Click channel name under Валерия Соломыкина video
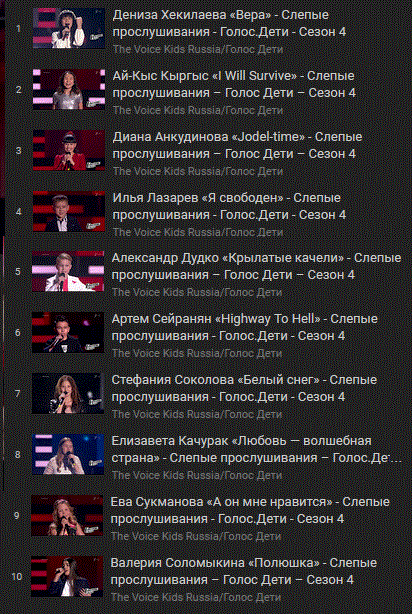Image resolution: width=413 pixels, height=614 pixels. point(196,598)
